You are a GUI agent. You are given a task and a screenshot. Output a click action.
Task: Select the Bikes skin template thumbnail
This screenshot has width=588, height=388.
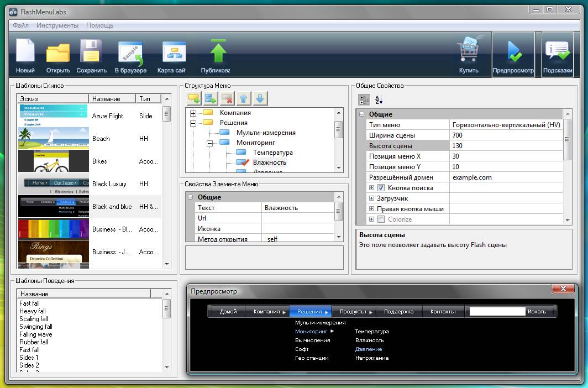[x=54, y=161]
